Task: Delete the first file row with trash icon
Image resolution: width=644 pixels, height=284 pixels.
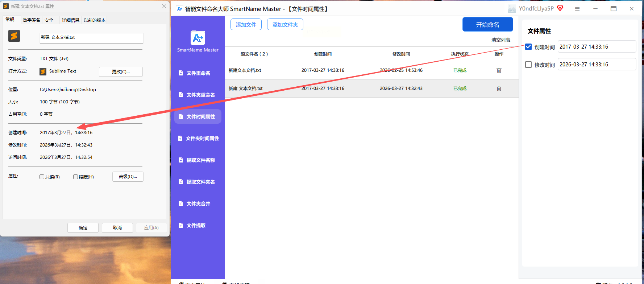Action: click(x=499, y=70)
